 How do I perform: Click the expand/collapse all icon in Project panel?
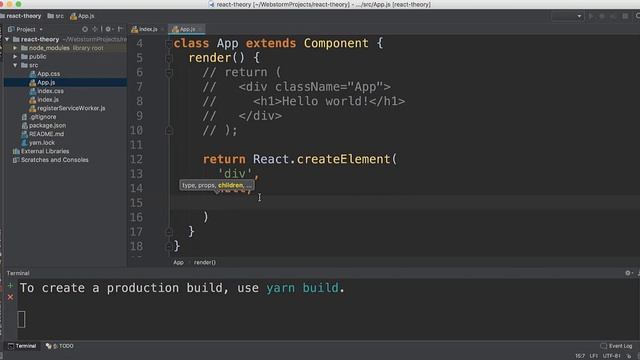(x=95, y=29)
